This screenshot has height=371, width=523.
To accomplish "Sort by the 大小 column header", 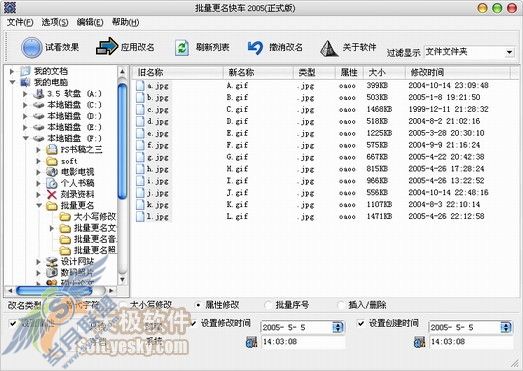I will click(384, 72).
